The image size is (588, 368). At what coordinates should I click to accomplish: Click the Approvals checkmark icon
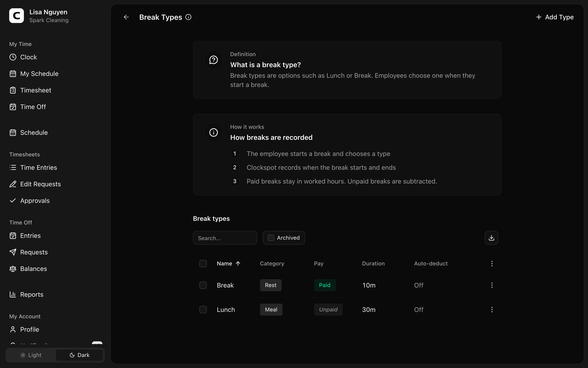tap(13, 201)
